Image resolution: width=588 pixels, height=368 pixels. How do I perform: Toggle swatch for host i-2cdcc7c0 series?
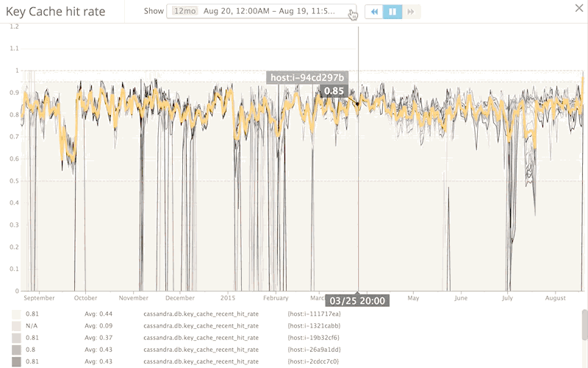tap(16, 361)
